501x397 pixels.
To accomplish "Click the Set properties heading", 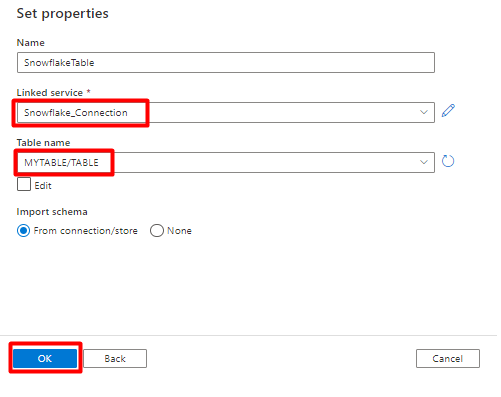I will point(63,14).
